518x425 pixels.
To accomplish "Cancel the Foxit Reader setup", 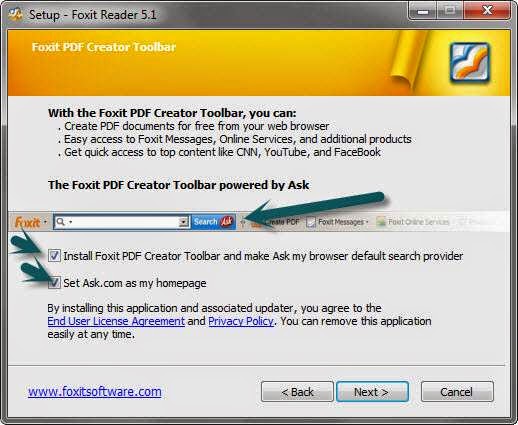I will (x=457, y=392).
